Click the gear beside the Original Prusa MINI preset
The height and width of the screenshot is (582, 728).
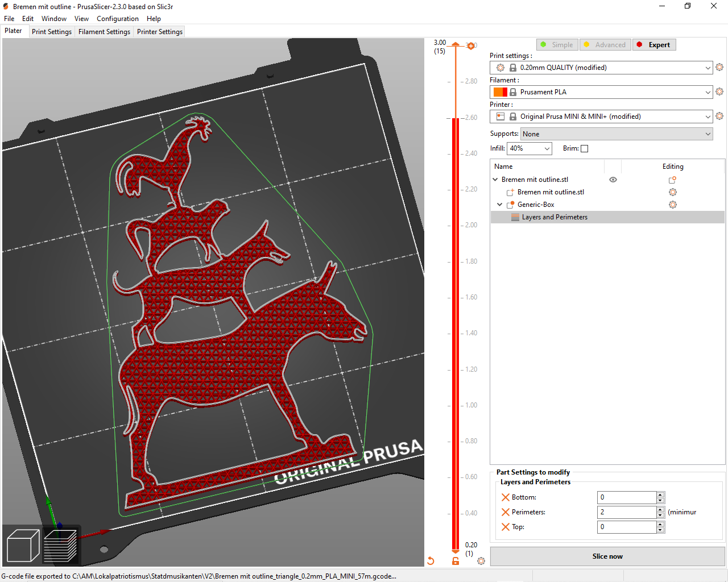(719, 116)
